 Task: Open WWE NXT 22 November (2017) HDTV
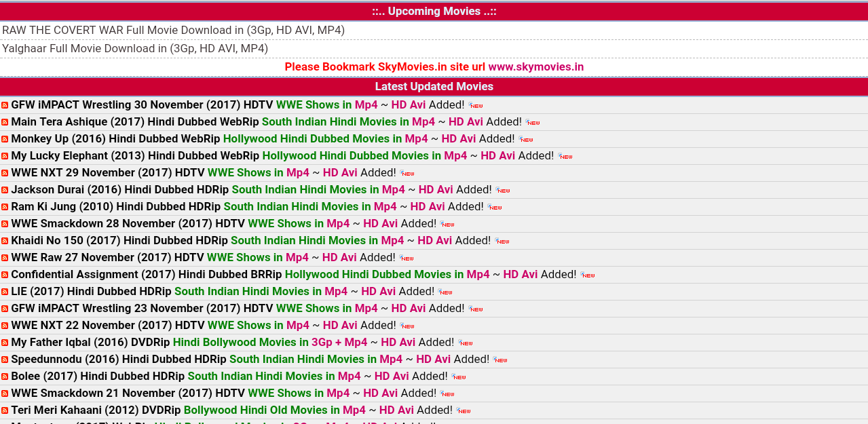click(x=108, y=326)
